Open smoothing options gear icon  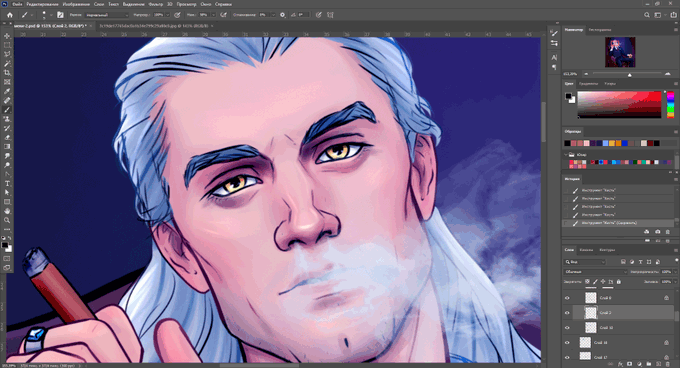click(x=282, y=15)
